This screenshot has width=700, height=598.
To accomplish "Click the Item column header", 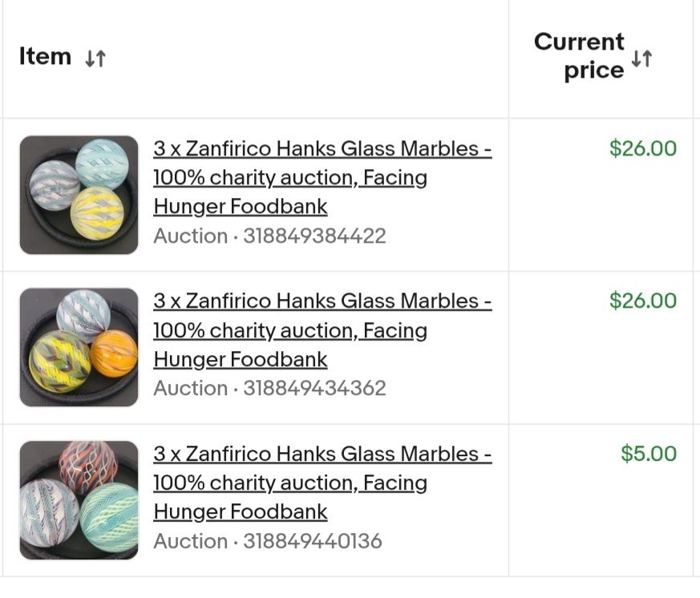I will click(x=45, y=57).
